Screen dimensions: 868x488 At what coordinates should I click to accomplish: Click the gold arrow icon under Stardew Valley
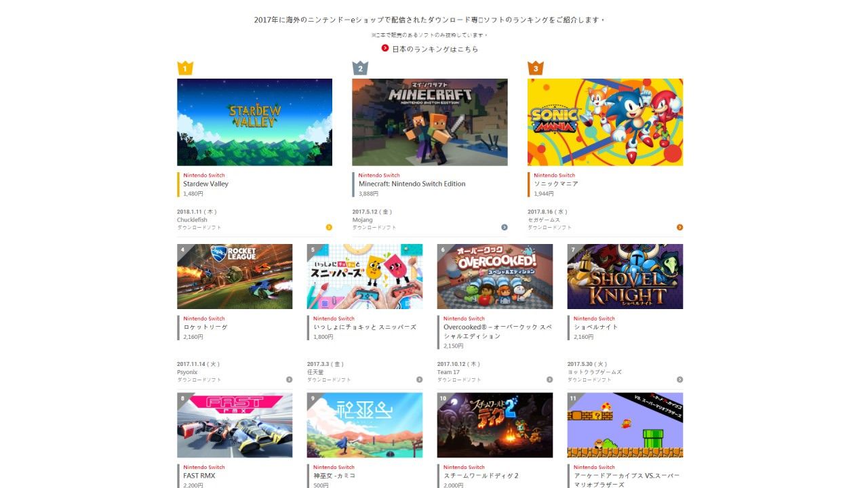coord(329,227)
